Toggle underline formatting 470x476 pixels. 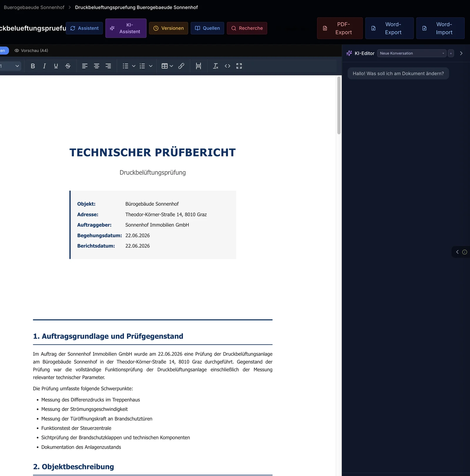click(x=56, y=66)
